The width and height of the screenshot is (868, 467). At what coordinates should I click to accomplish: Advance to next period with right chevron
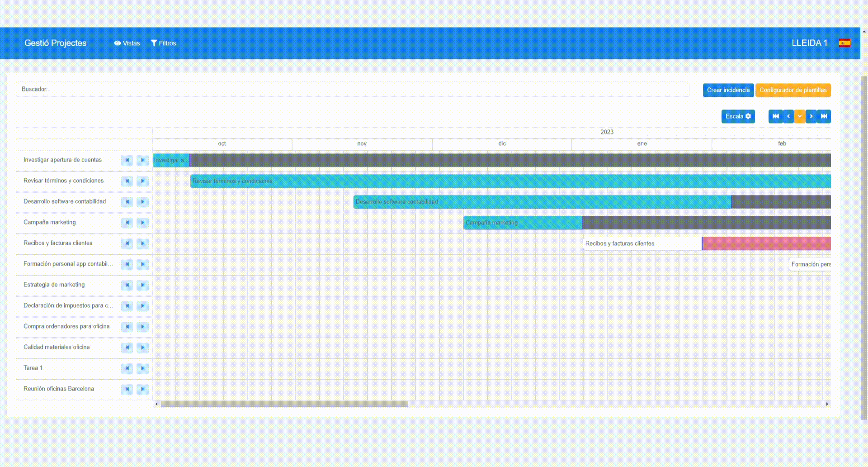(x=811, y=116)
